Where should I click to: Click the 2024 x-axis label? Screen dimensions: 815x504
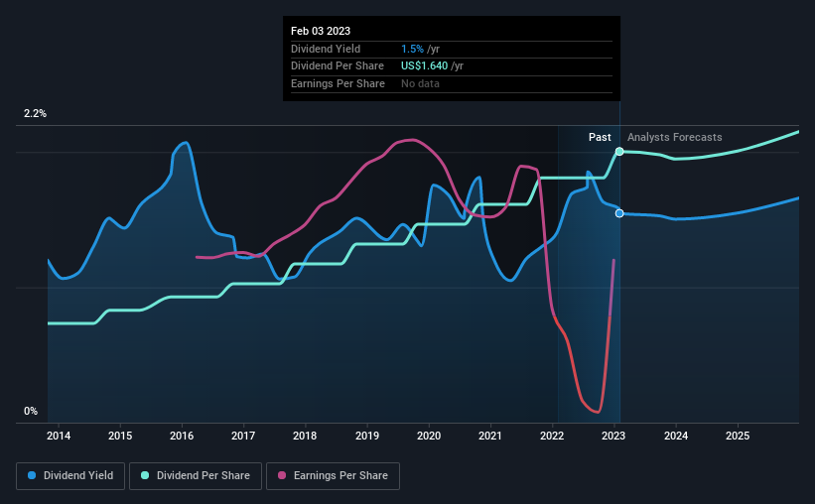pos(676,436)
